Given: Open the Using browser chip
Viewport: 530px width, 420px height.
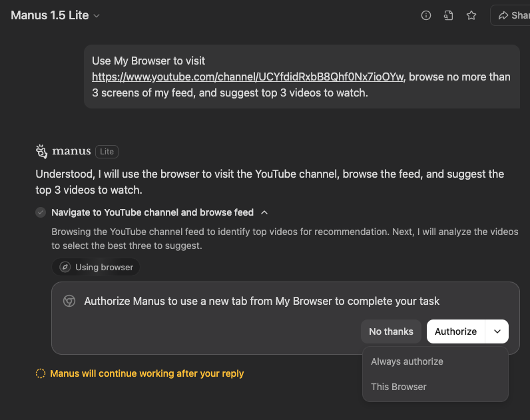Looking at the screenshot, I should pos(96,267).
